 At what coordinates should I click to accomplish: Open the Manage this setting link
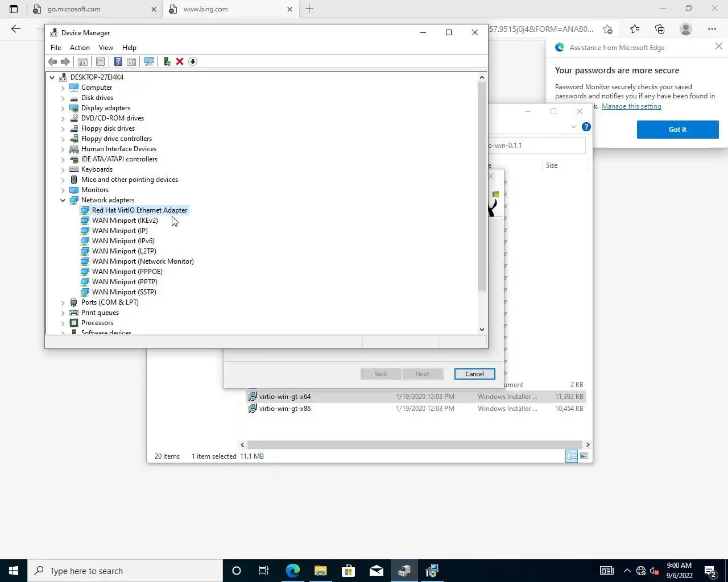tap(631, 106)
